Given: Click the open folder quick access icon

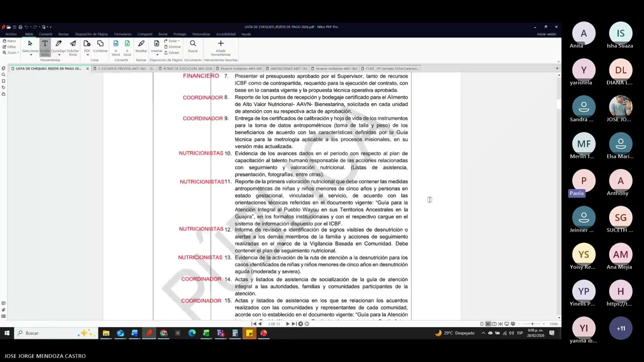Looking at the screenshot, I should pyautogui.click(x=9, y=27).
